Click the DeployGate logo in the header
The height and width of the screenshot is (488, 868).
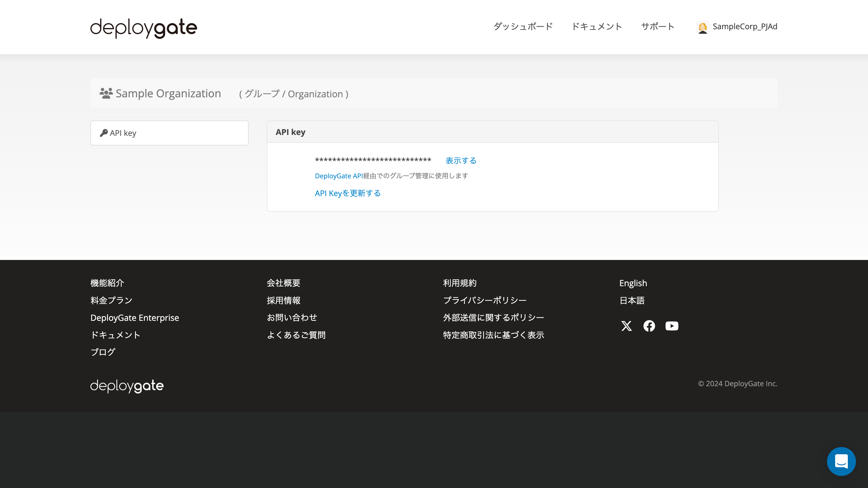[143, 28]
